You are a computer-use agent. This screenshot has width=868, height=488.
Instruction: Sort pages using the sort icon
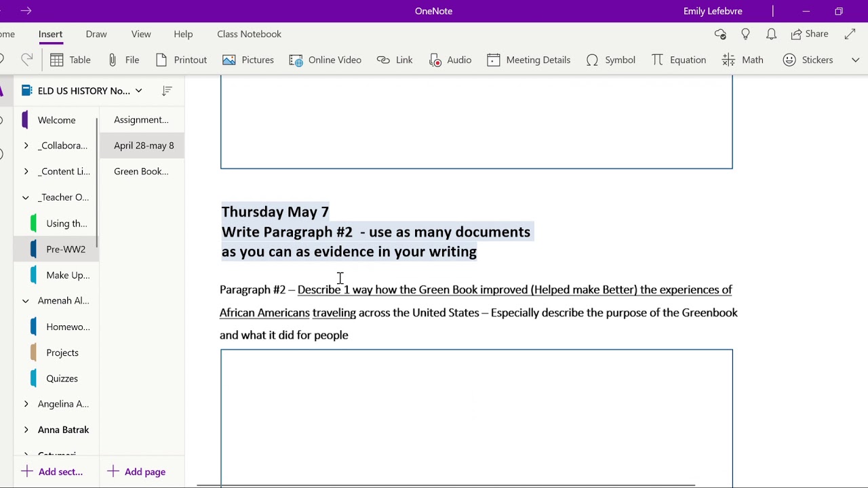click(x=167, y=91)
